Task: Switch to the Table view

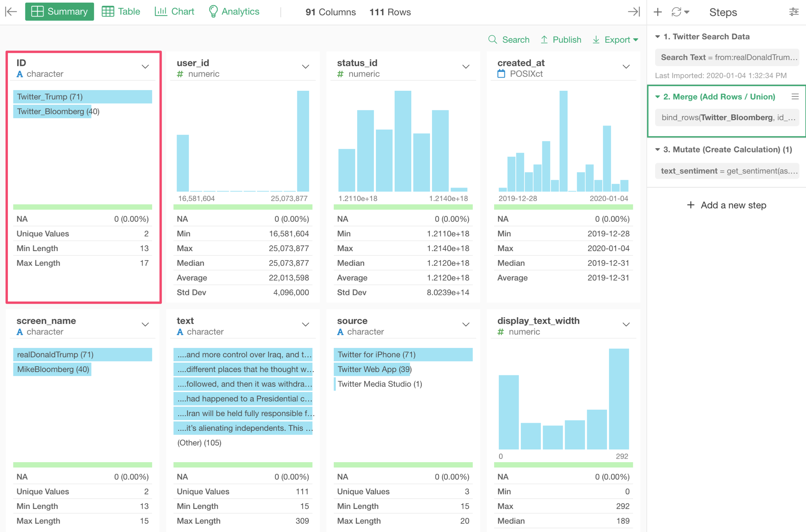Action: [121, 12]
